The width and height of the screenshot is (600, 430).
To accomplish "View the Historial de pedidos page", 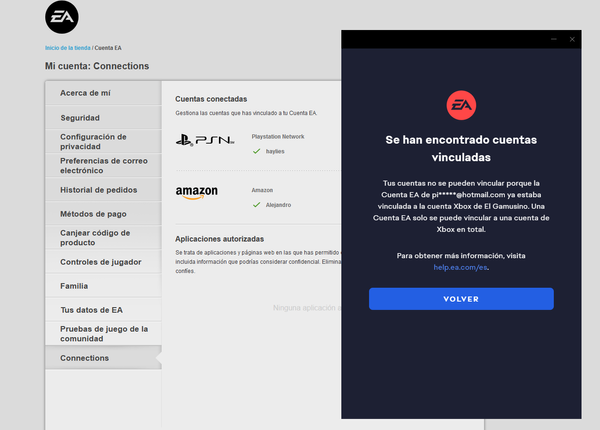I will pos(98,189).
